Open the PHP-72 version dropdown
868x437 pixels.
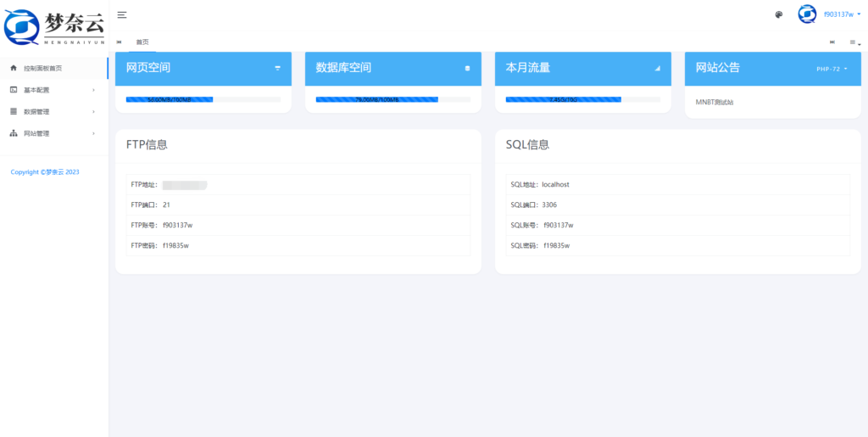832,70
